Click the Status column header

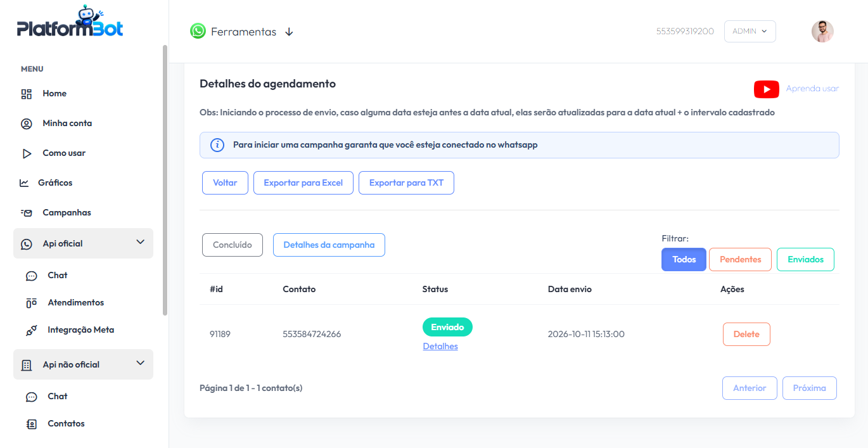click(x=435, y=289)
